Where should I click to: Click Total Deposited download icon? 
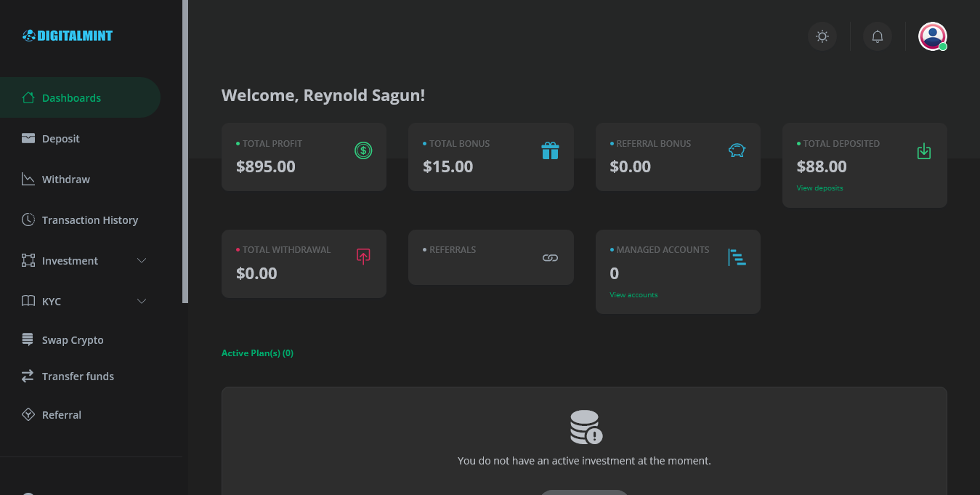923,151
